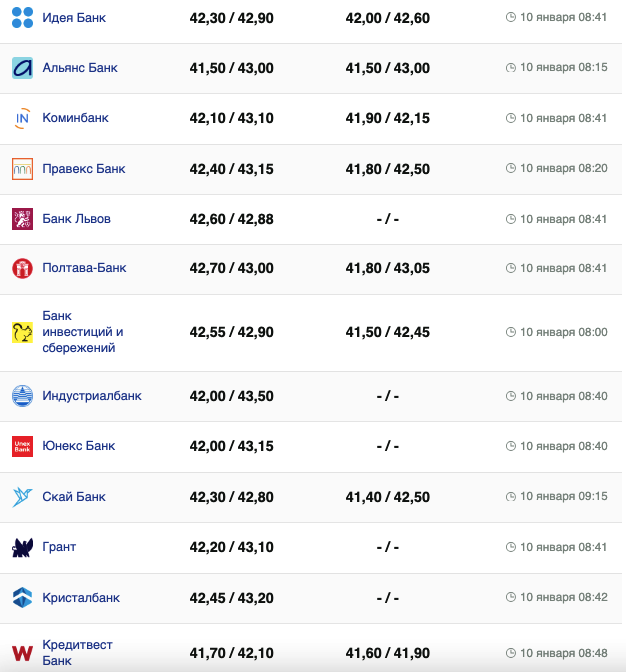
Task: Click the Индустриалбанк logo icon
Action: [22, 396]
